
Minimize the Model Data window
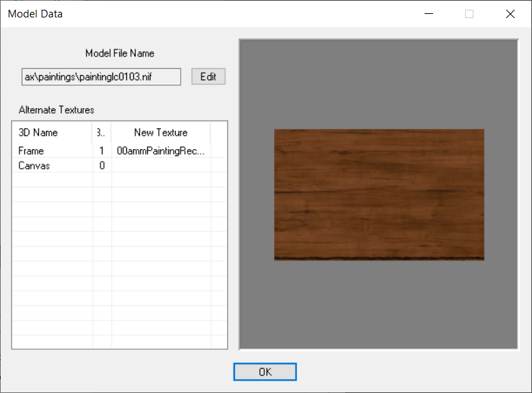pos(429,14)
